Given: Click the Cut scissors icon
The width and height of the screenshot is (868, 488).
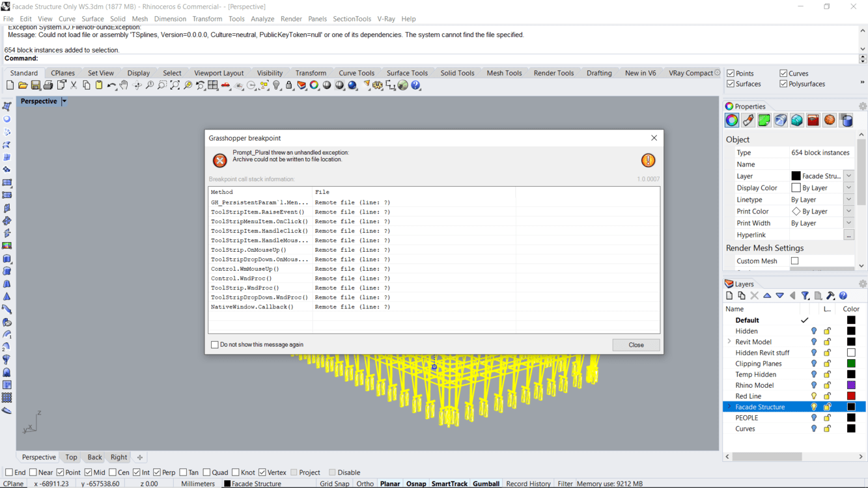Looking at the screenshot, I should [74, 85].
